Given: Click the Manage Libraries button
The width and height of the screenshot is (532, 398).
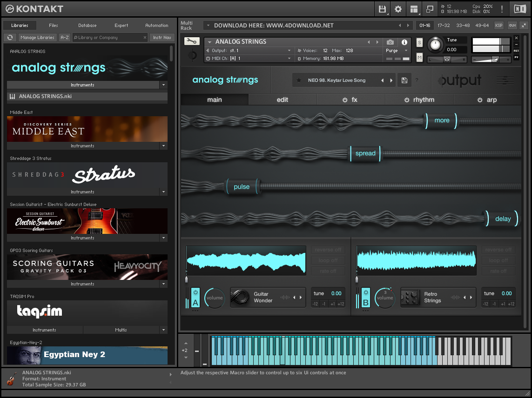Looking at the screenshot, I should click(x=37, y=38).
